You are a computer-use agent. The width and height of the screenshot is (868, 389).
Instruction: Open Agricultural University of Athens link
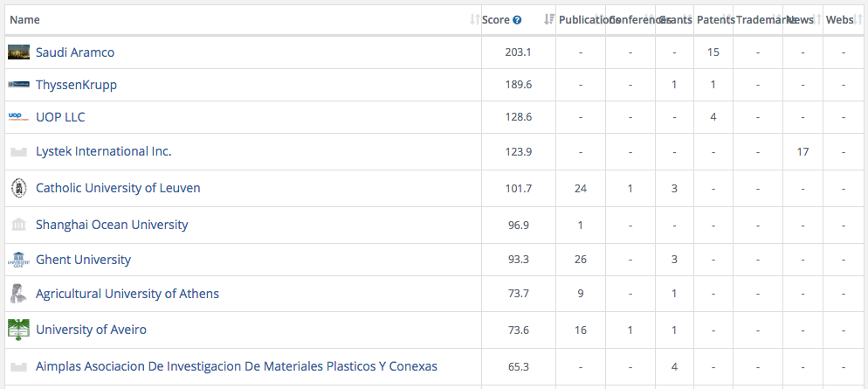click(127, 294)
